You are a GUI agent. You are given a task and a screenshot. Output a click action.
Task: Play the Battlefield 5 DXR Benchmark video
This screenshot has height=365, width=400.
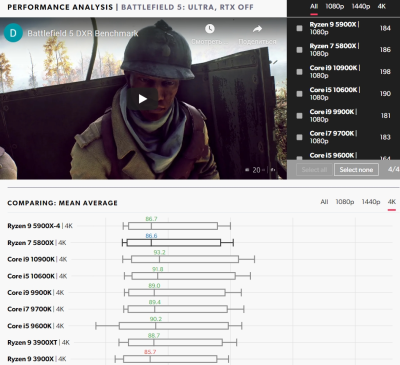pyautogui.click(x=142, y=99)
